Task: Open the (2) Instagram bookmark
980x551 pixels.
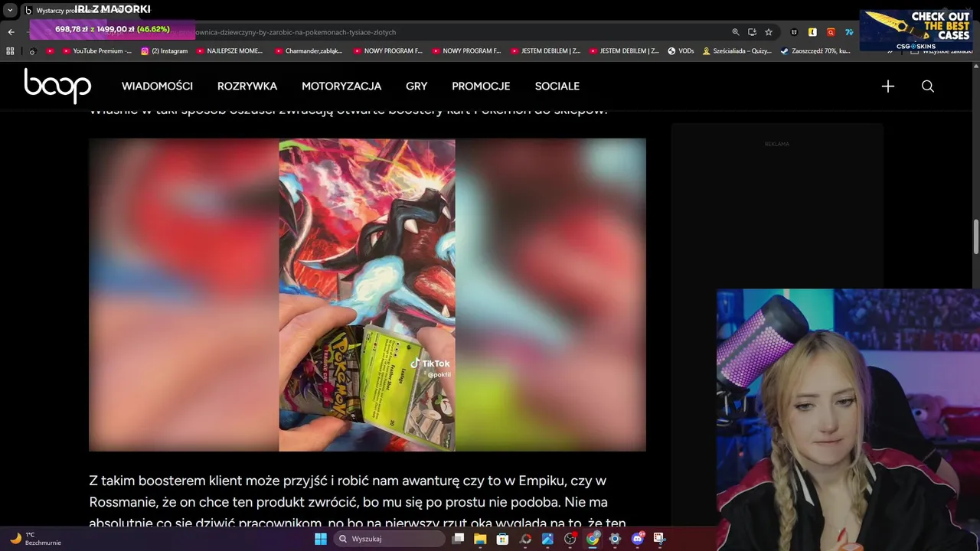Action: click(164, 51)
